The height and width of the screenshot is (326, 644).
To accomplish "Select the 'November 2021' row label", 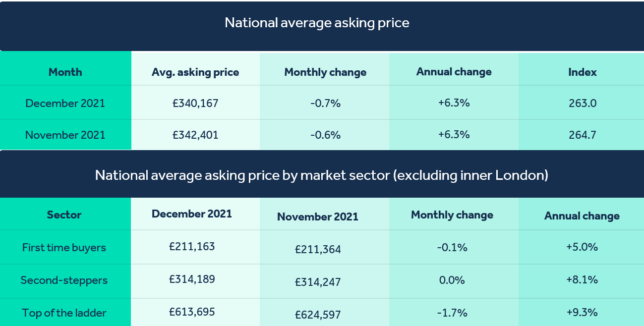I will (65, 135).
